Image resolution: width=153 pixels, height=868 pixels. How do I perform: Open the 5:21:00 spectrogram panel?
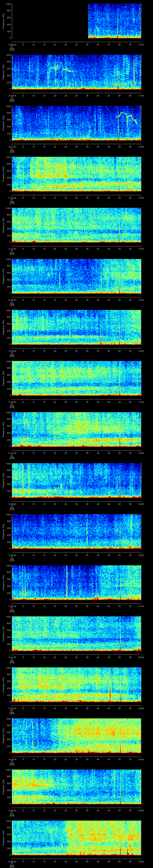pyautogui.click(x=76, y=633)
